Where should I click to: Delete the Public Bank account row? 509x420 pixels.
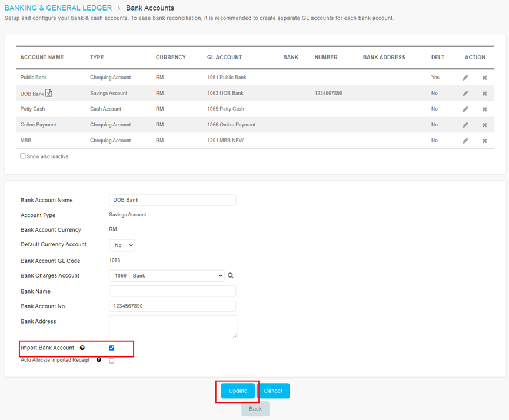484,78
